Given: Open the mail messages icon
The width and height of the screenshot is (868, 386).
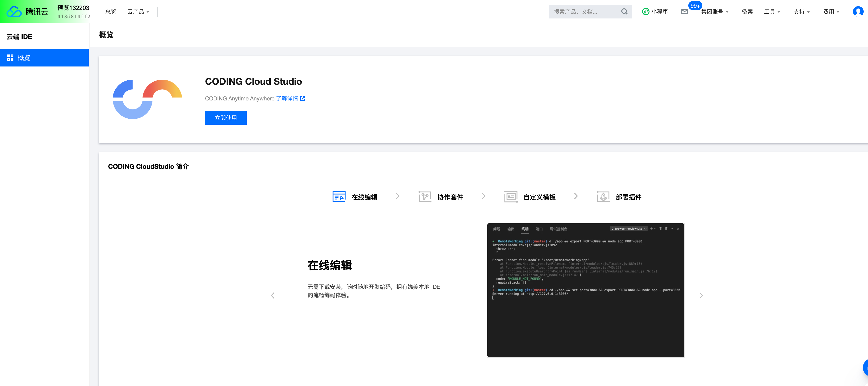Looking at the screenshot, I should click(684, 12).
